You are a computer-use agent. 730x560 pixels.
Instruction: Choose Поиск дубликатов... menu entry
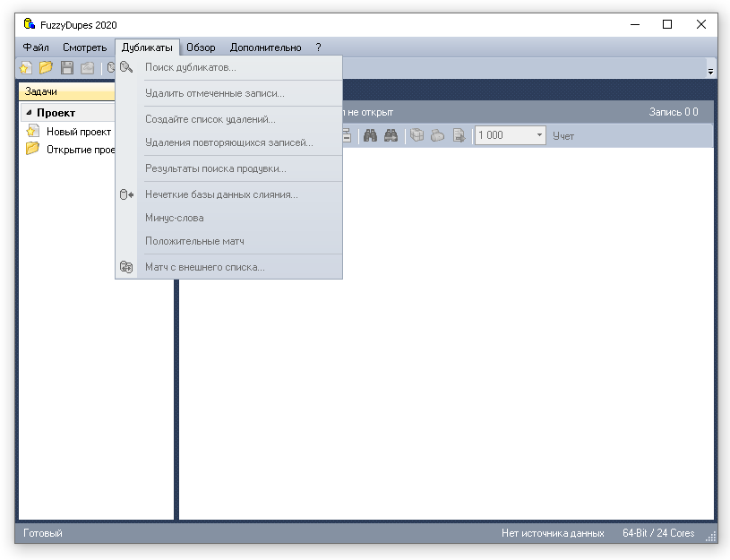(229, 67)
